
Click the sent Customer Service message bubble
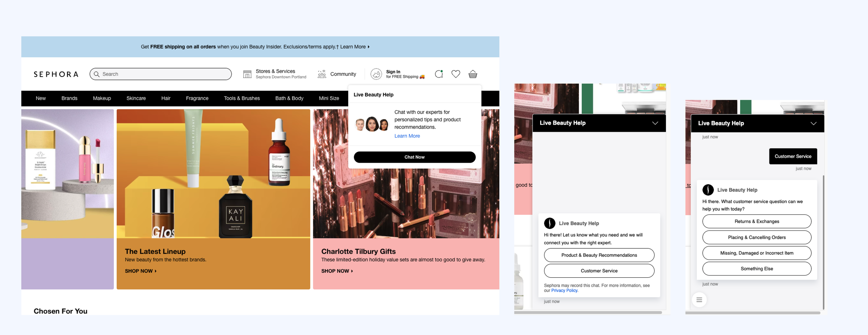[793, 156]
